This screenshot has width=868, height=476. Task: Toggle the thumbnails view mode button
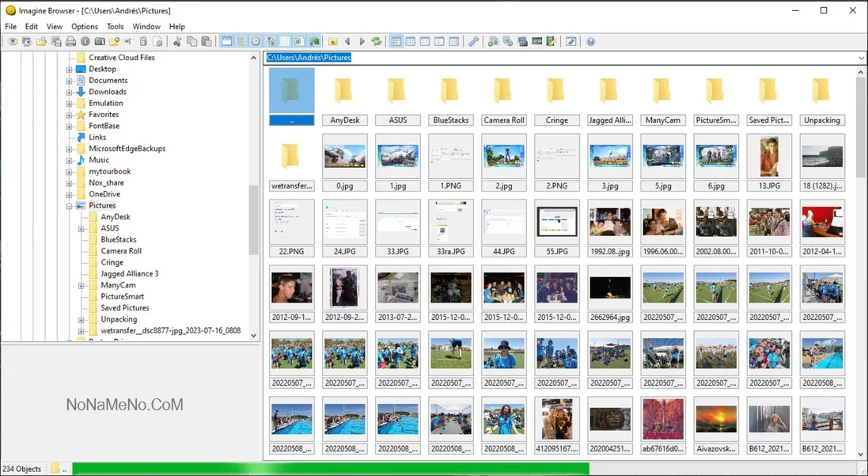click(396, 42)
